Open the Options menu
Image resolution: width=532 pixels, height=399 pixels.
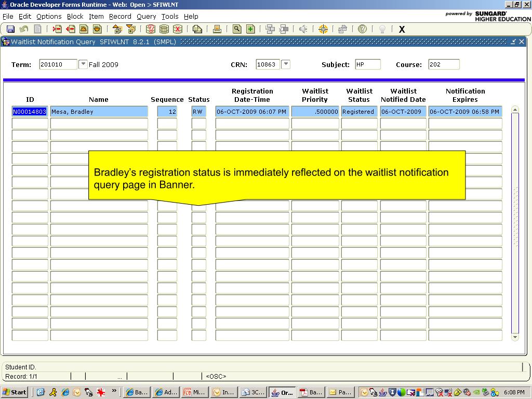pos(49,16)
